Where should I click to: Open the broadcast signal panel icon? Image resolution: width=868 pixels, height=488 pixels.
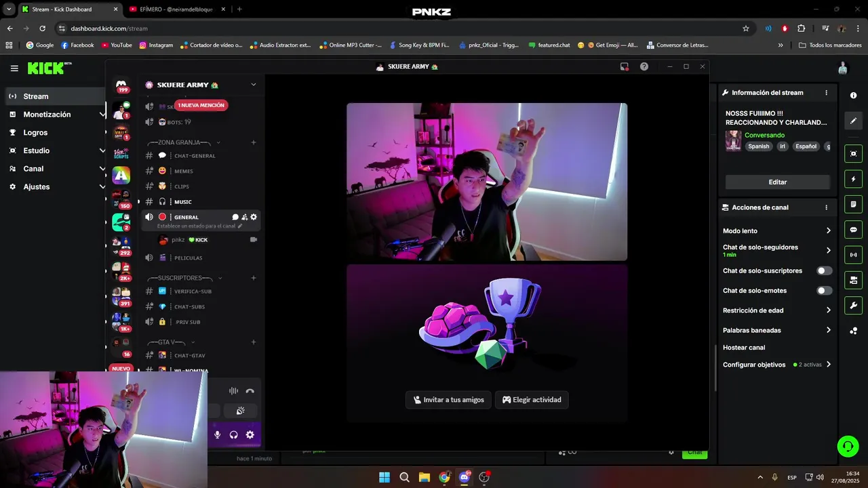click(x=853, y=255)
